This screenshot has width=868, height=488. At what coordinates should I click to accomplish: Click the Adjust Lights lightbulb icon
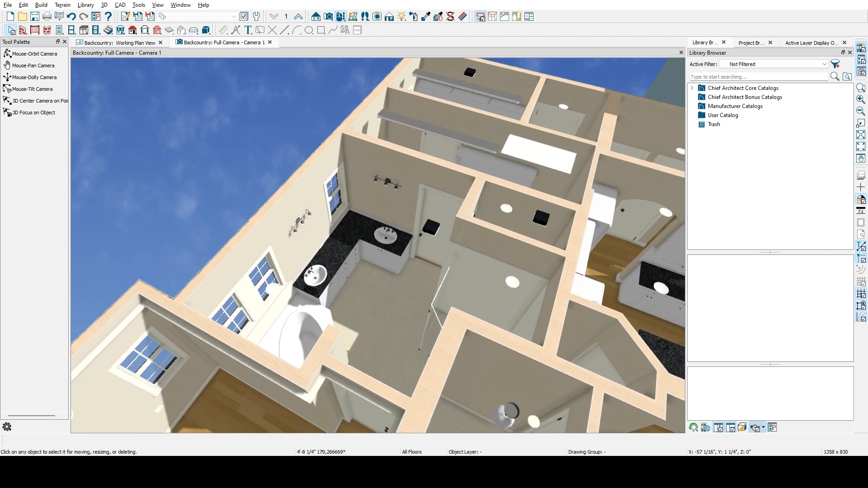(x=401, y=17)
